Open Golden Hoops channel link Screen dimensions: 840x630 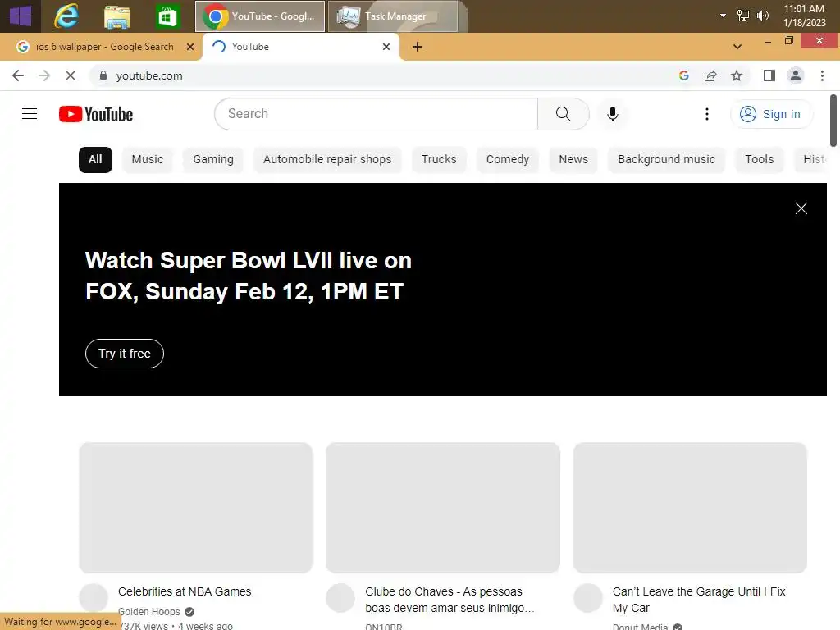click(x=149, y=612)
